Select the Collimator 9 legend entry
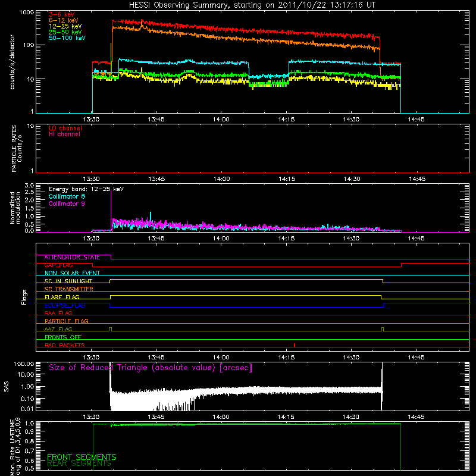 (x=67, y=203)
